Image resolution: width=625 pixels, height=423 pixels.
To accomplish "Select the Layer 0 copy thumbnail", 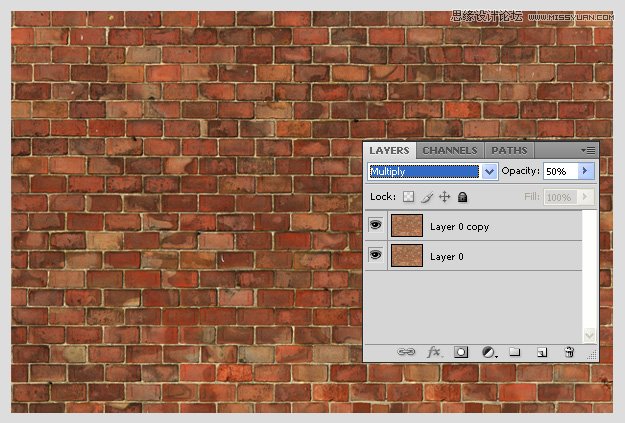I will 407,226.
